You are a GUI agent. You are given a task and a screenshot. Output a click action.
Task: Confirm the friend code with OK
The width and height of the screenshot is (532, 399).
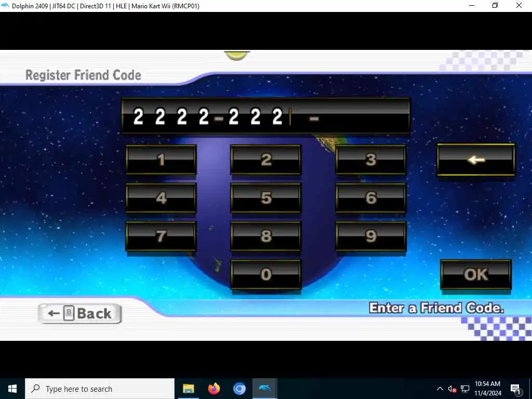pos(476,274)
